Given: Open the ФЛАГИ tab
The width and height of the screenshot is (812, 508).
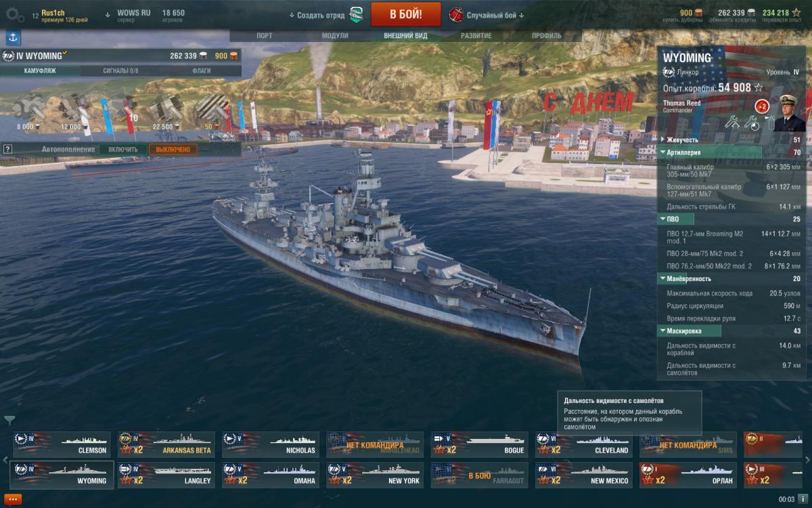Looking at the screenshot, I should point(201,70).
